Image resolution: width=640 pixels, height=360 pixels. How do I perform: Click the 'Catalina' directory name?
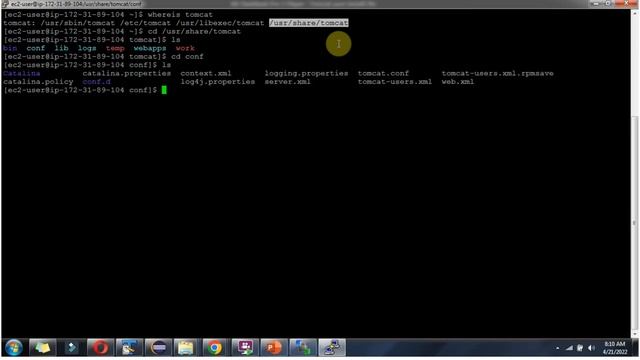22,73
